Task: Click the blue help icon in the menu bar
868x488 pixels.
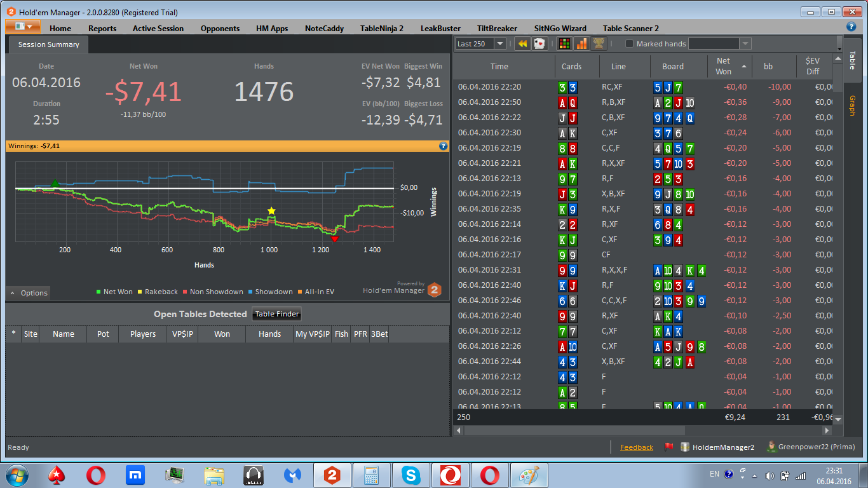Action: point(851,27)
